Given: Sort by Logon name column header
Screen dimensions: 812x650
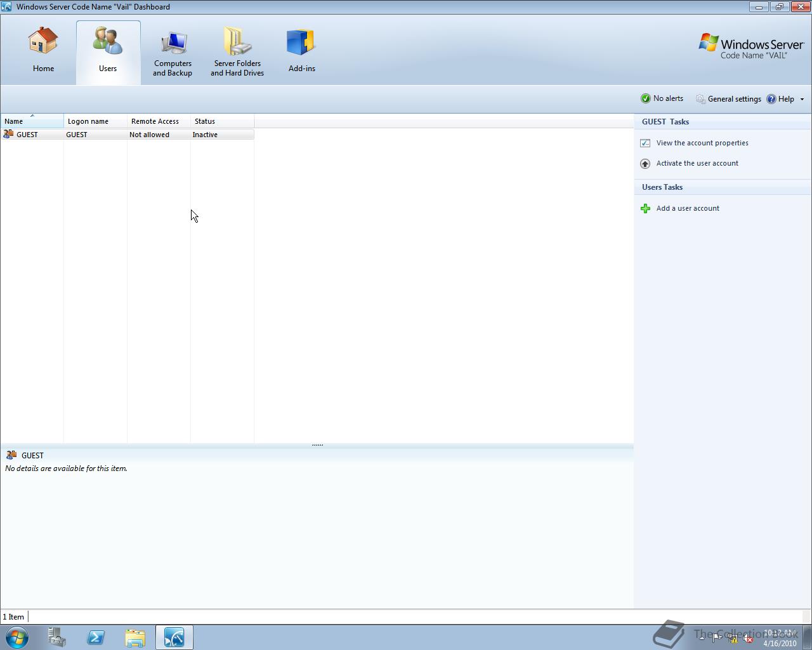Looking at the screenshot, I should (95, 121).
